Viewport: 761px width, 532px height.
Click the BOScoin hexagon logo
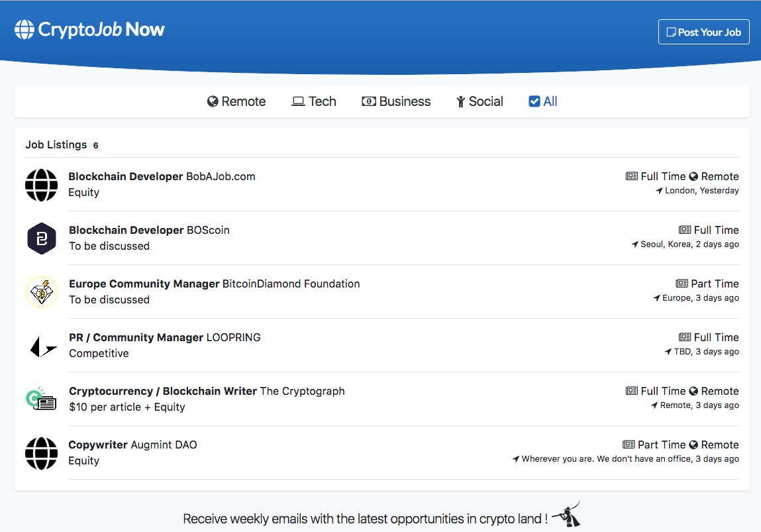42,239
